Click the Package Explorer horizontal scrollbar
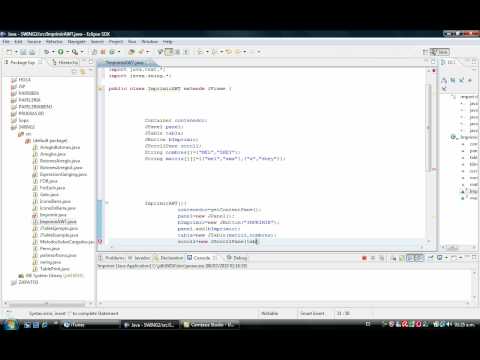 47,304
